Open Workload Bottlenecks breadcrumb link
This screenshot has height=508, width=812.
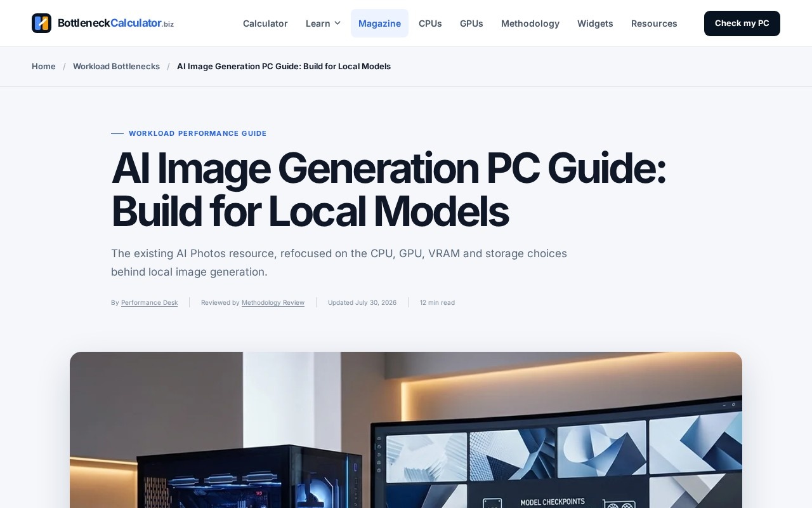tap(116, 67)
